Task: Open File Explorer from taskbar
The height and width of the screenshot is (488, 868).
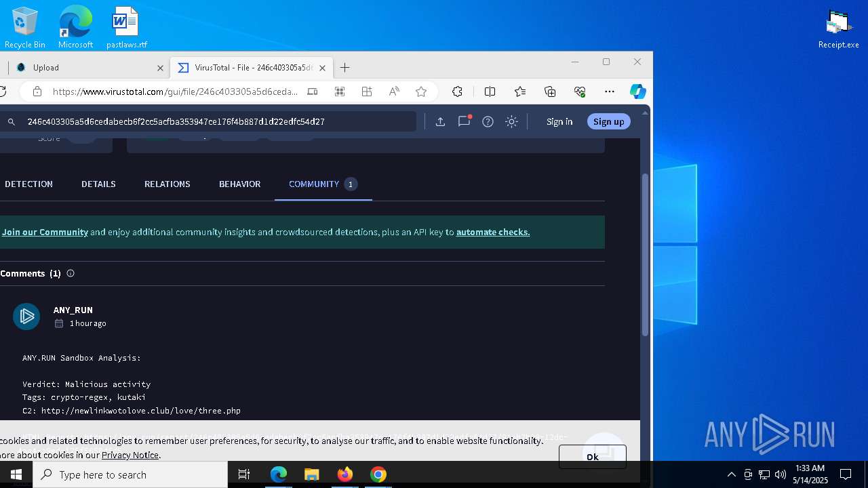Action: [x=311, y=474]
